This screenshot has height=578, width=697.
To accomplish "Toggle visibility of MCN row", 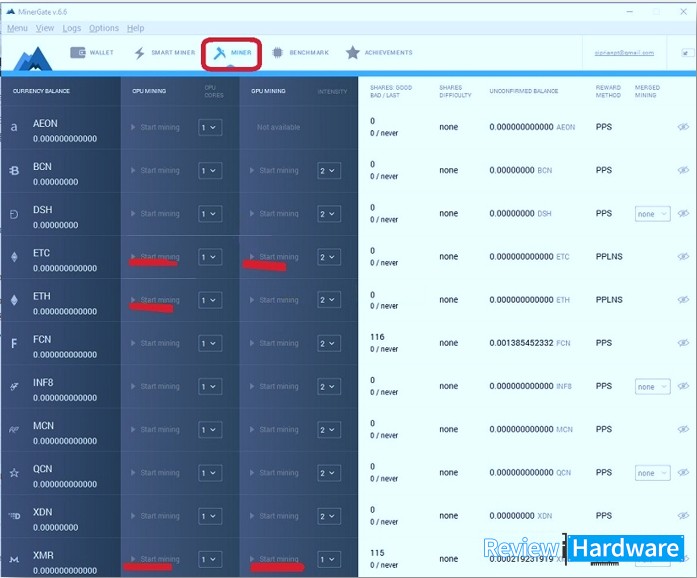I will tap(683, 429).
